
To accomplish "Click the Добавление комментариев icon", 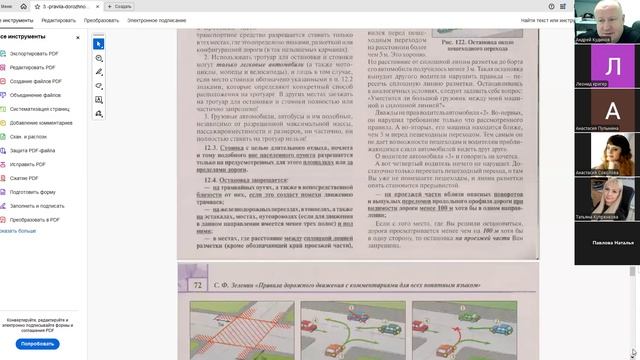I will click(2, 123).
